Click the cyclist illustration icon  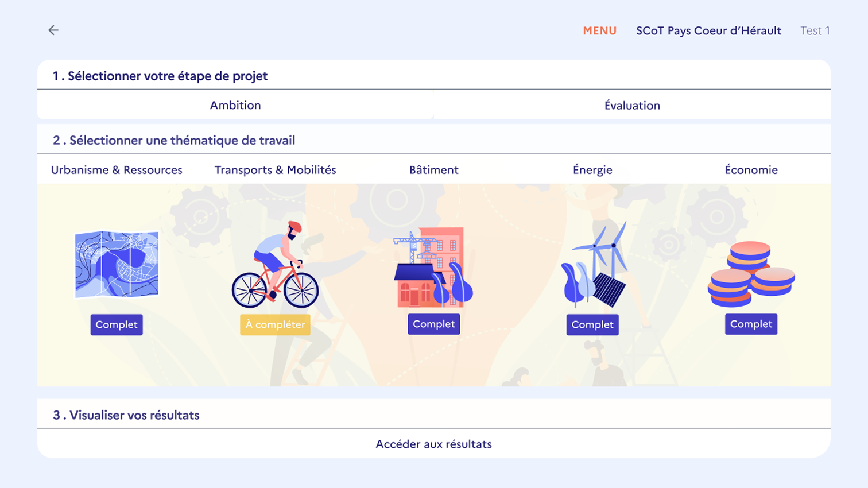click(275, 265)
